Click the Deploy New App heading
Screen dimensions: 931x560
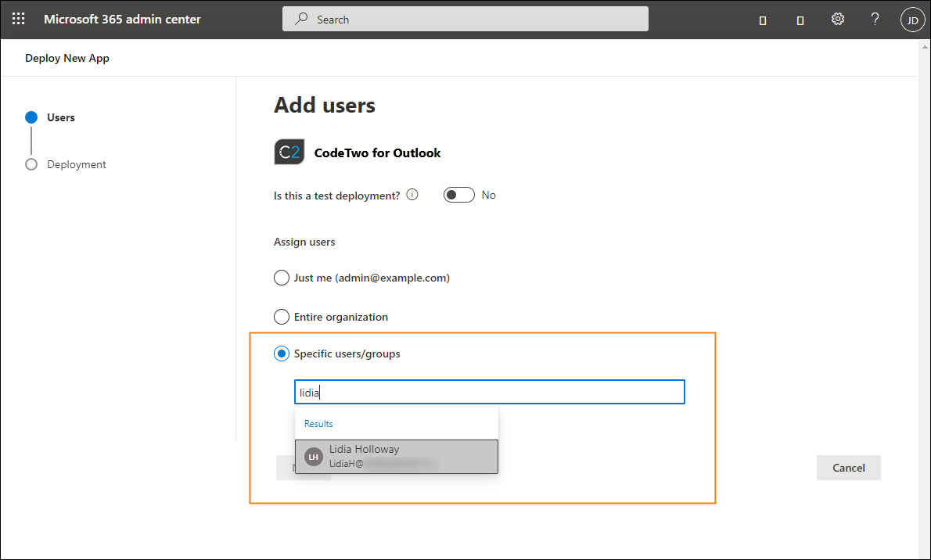point(67,58)
